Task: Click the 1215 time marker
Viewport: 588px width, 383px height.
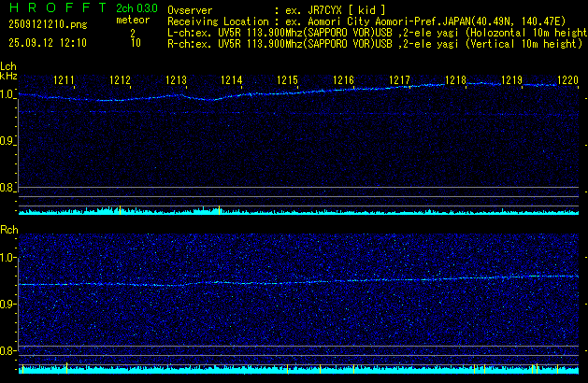Action: pyautogui.click(x=287, y=80)
